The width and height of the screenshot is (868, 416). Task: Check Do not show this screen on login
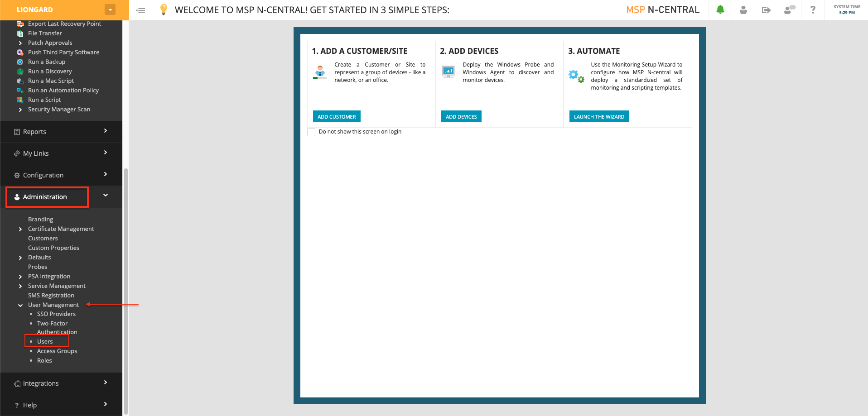[311, 132]
